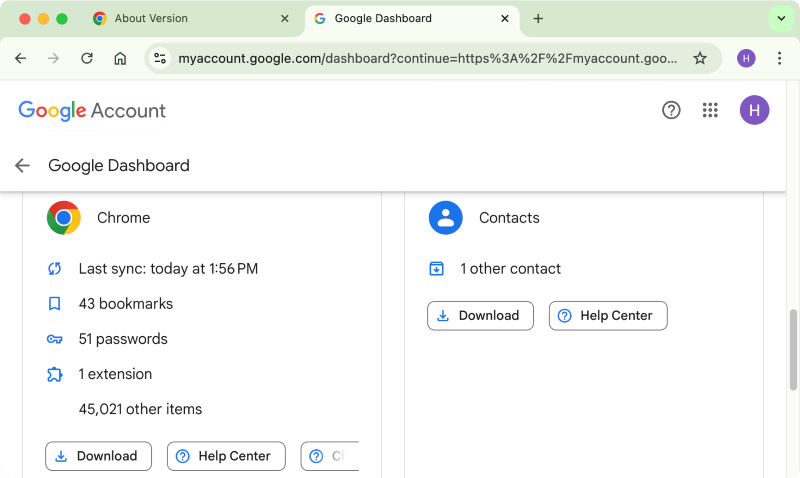
Task: Click the Chrome logo icon in dashboard
Action: (x=64, y=218)
